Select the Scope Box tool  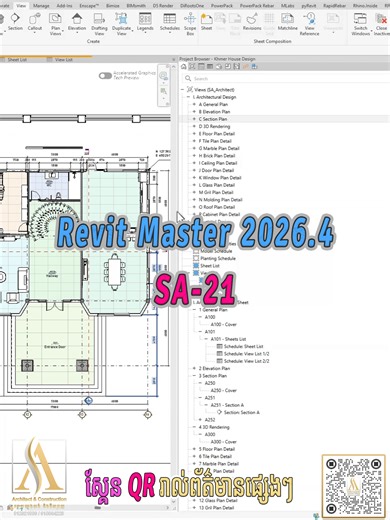(190, 24)
